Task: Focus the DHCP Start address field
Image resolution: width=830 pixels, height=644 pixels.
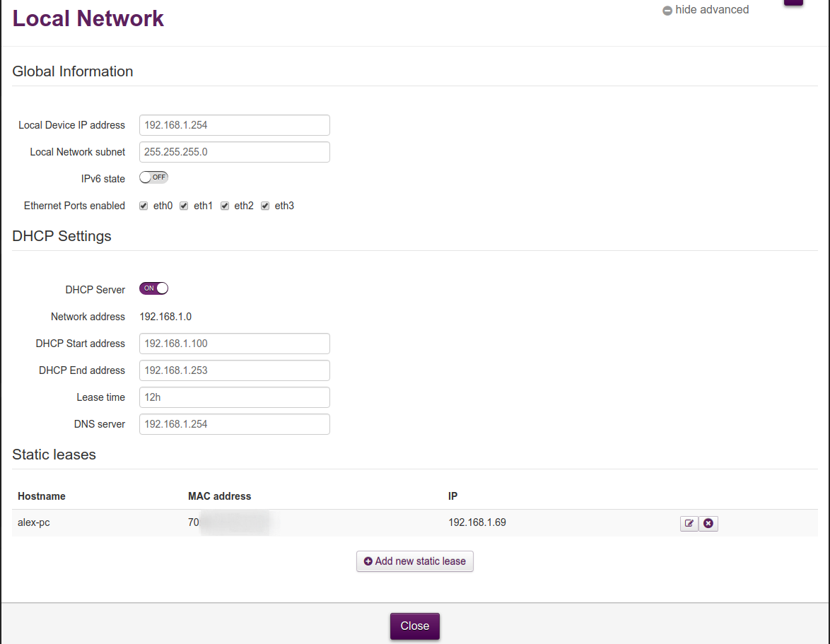Action: pyautogui.click(x=235, y=344)
